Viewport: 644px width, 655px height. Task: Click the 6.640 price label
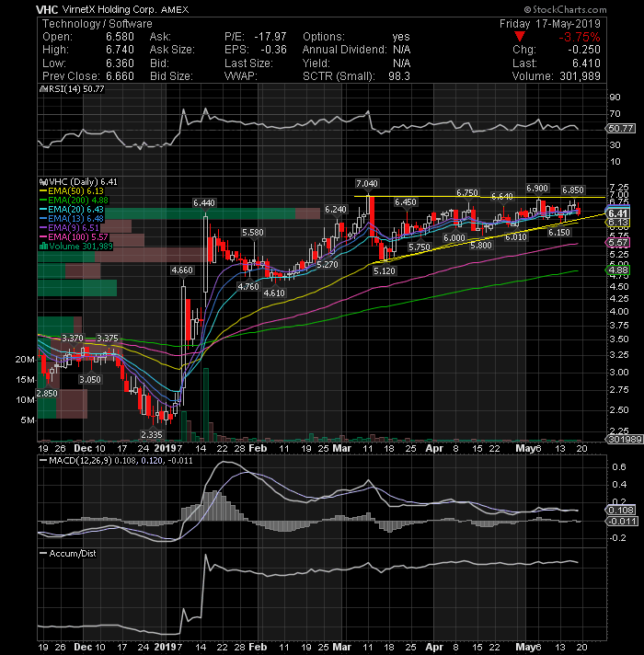point(502,196)
